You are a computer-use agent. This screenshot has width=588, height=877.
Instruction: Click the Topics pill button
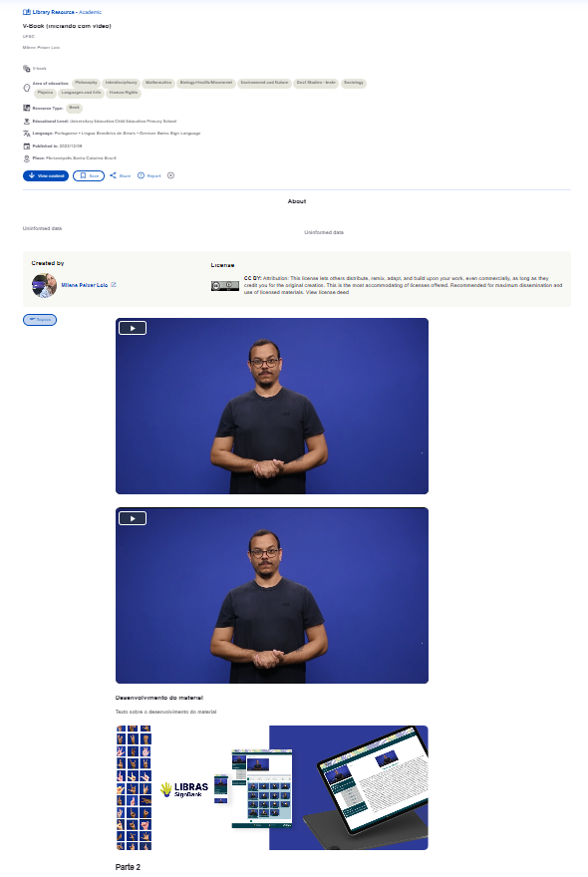coord(40,320)
